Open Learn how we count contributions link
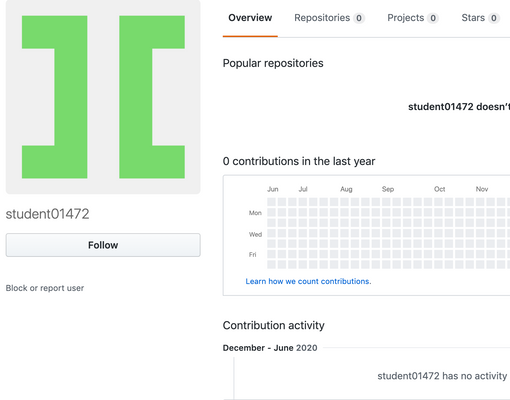Screen dimensions: 510x400 point(308,281)
